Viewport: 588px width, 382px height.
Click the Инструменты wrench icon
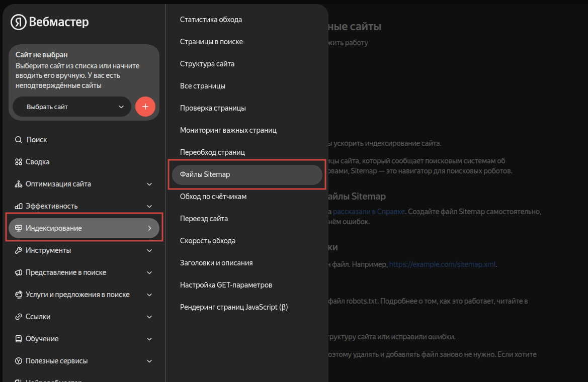[19, 250]
